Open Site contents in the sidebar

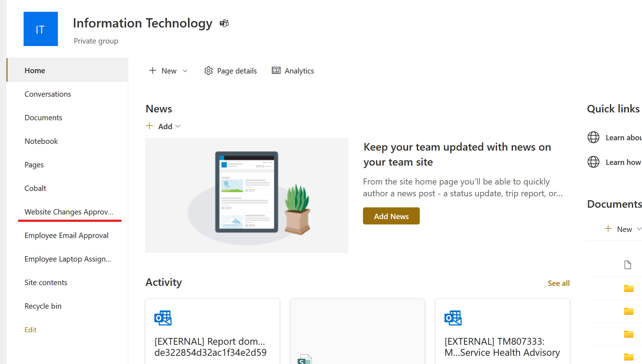click(x=46, y=283)
